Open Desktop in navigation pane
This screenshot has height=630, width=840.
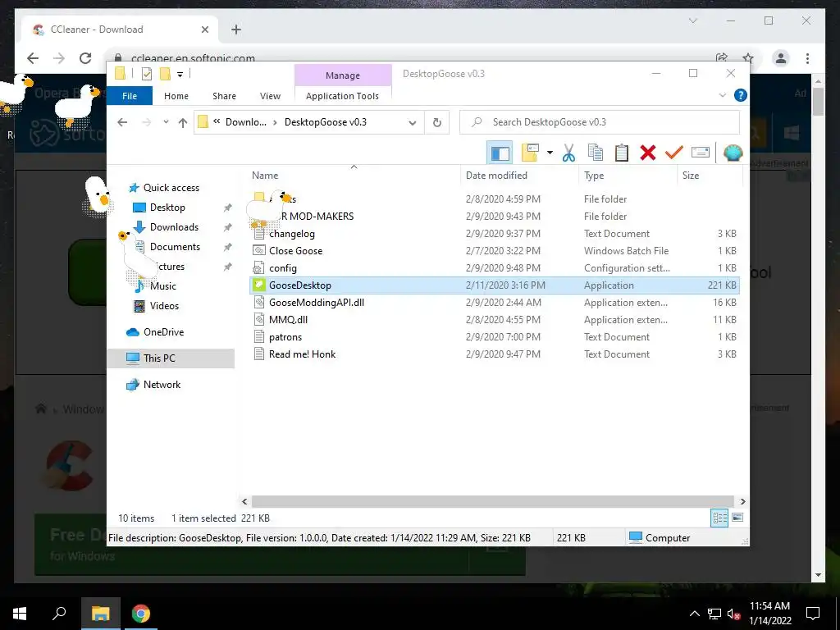coord(167,208)
